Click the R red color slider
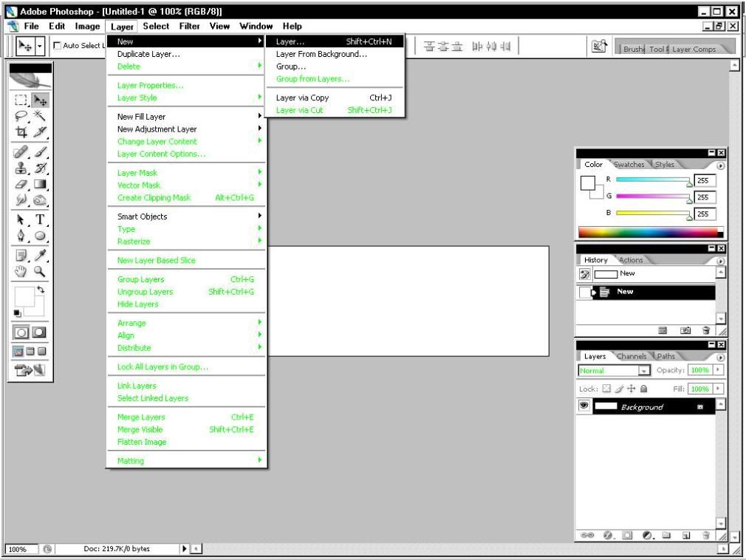The image size is (746, 560). [653, 180]
